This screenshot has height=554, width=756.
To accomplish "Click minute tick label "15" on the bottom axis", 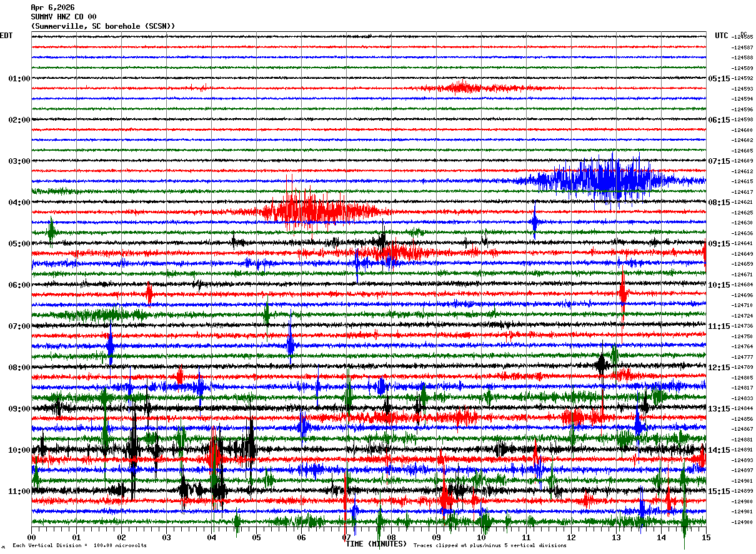I will pos(706,537).
